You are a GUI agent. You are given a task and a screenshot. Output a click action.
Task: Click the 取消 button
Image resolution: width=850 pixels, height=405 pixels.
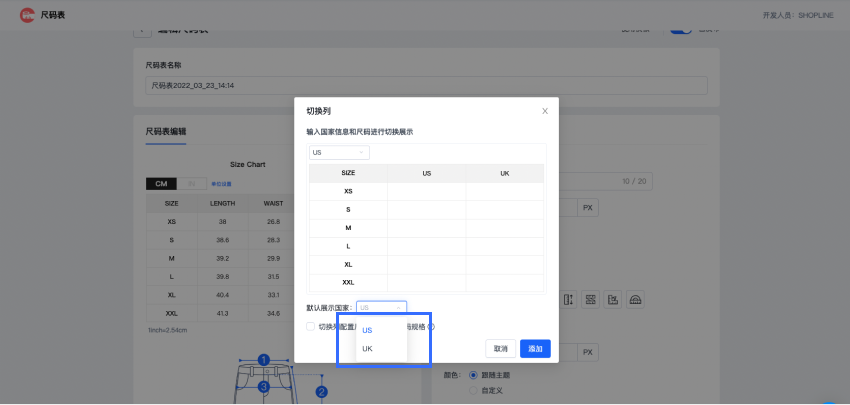point(500,348)
